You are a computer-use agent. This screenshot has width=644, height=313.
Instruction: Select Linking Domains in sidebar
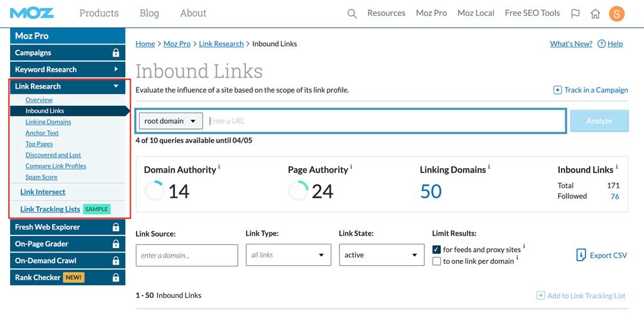click(48, 122)
